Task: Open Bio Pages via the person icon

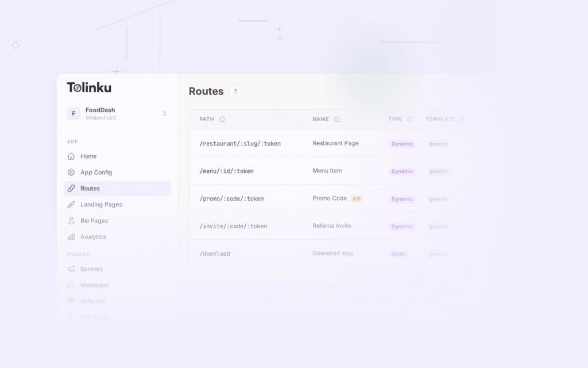Action: tap(71, 220)
